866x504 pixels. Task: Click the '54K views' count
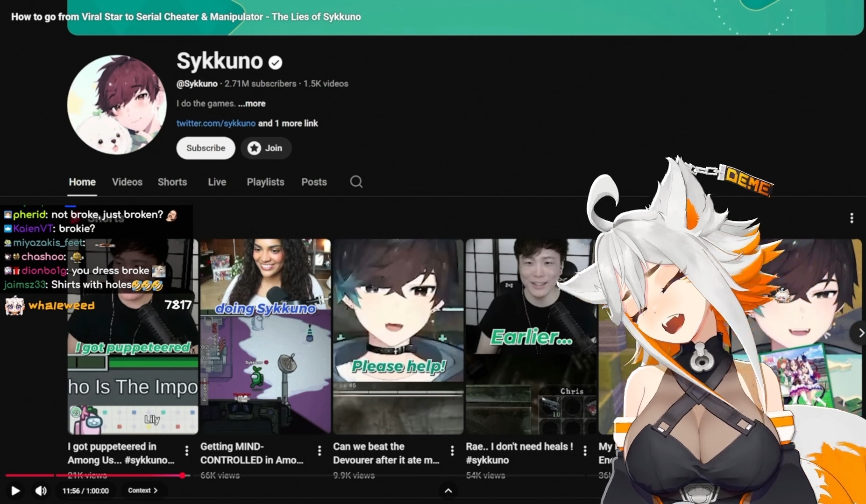pyautogui.click(x=485, y=476)
